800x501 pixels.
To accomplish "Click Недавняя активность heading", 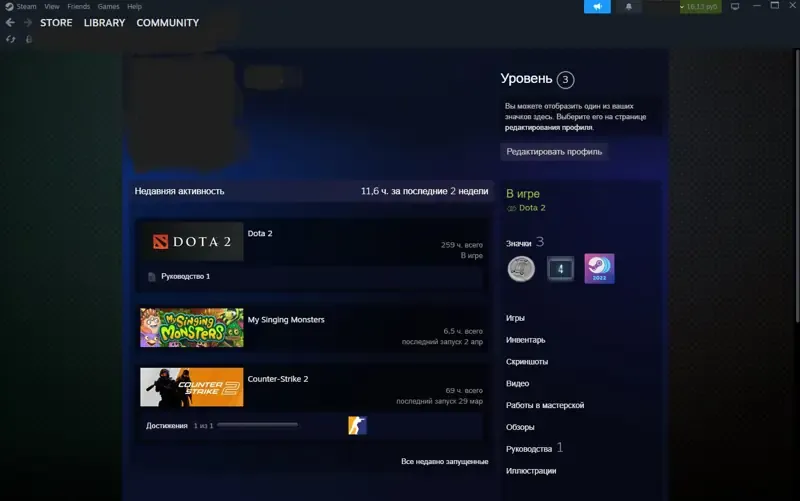I will [180, 191].
